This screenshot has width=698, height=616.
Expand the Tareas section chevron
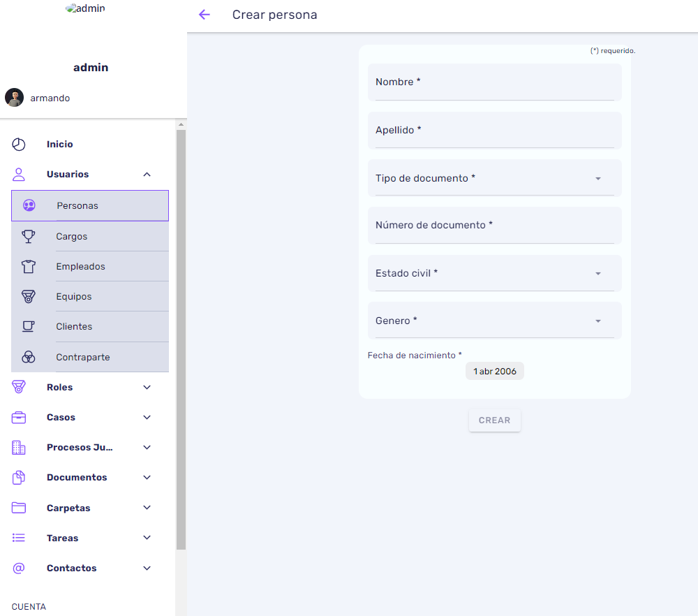point(147,538)
